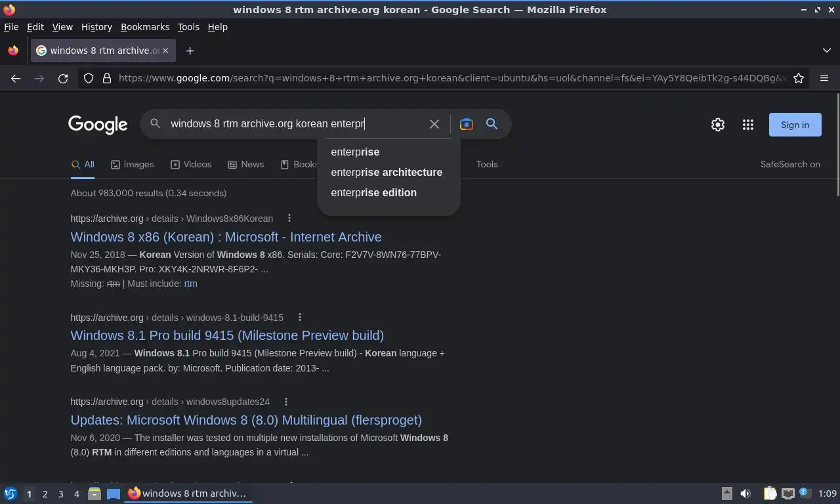Search by image with camera icon
This screenshot has height=504, width=840.
[467, 124]
